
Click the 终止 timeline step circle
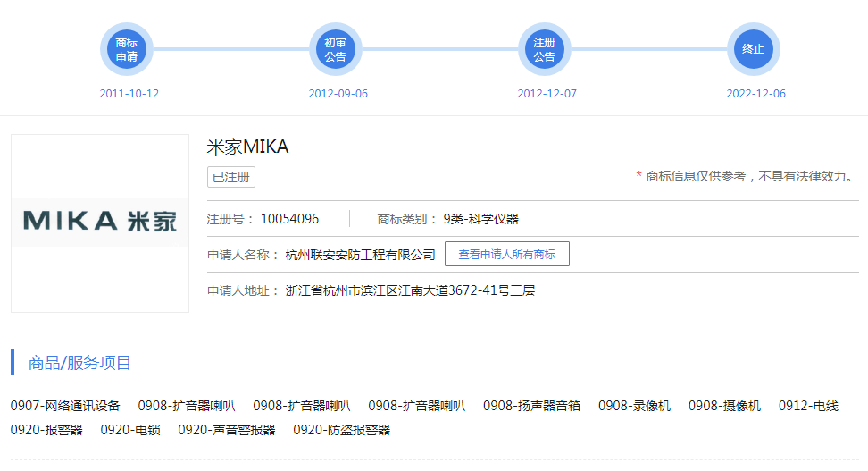point(754,49)
